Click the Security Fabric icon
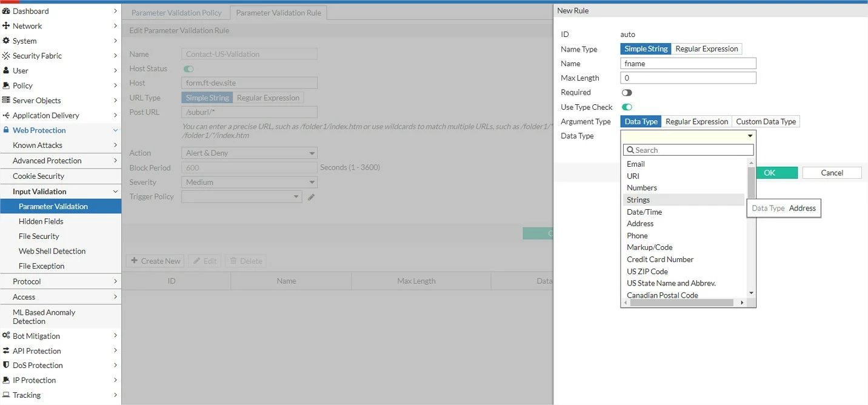 6,56
